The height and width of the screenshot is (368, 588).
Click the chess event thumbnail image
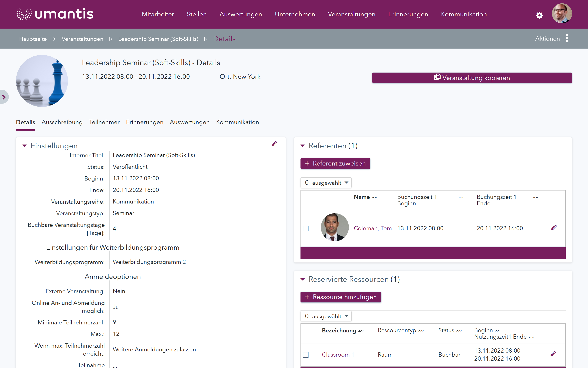42,81
